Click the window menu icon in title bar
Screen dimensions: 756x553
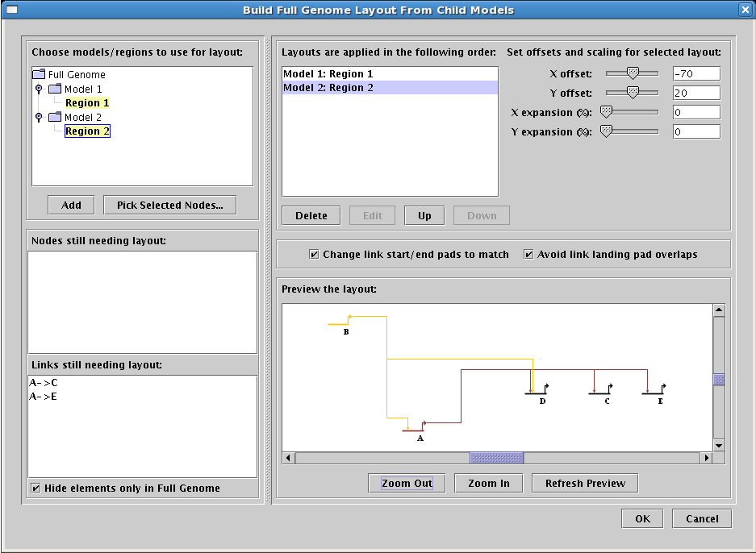tap(12, 10)
